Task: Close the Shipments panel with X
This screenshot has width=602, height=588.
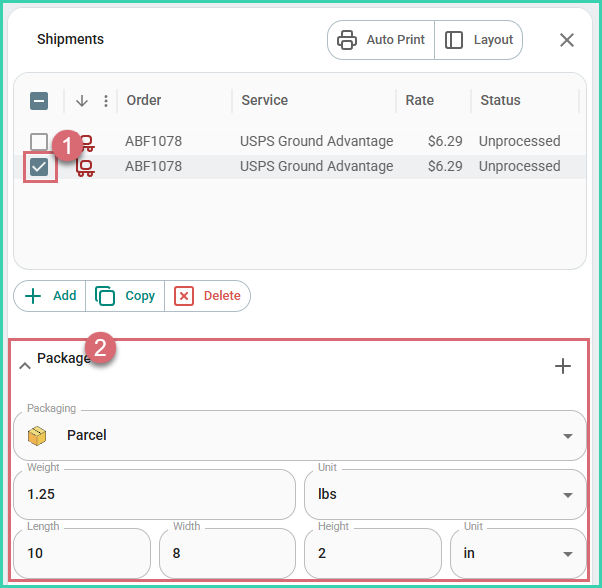Action: (567, 40)
